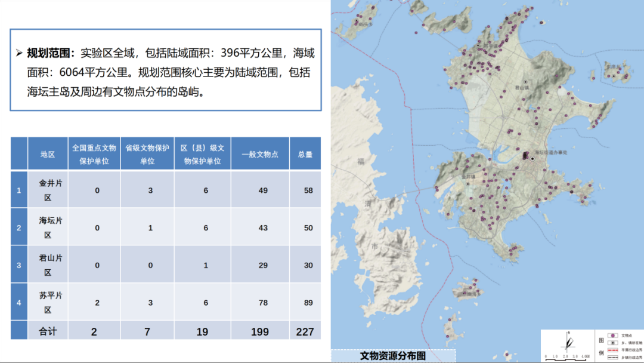Click row number 2 cell
Viewport: 644px width, 363px height.
(19, 227)
